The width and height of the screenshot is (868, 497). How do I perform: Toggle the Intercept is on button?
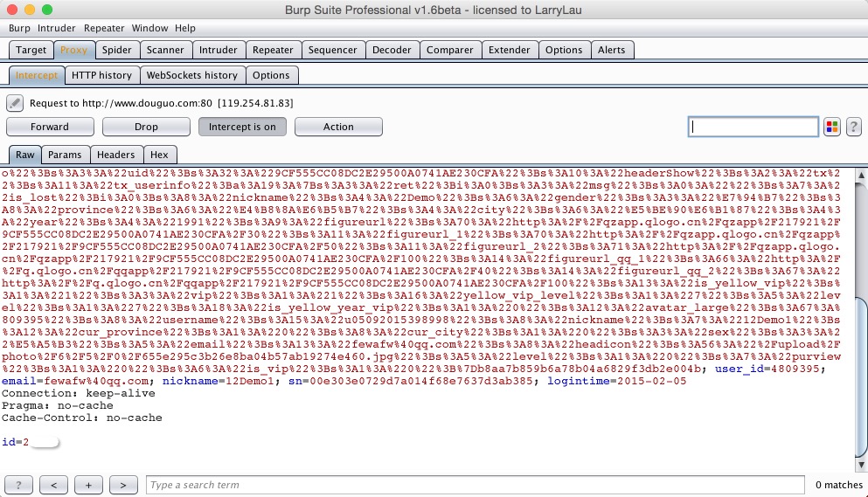[242, 127]
